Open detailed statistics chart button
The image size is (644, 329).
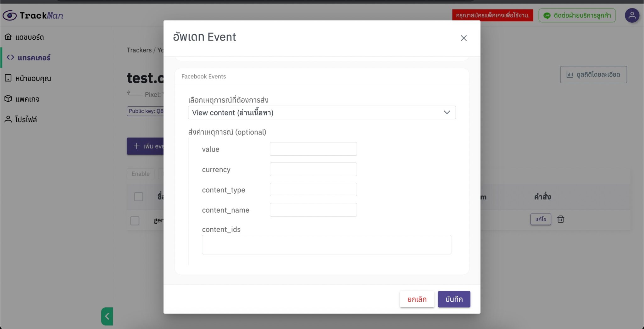point(593,75)
